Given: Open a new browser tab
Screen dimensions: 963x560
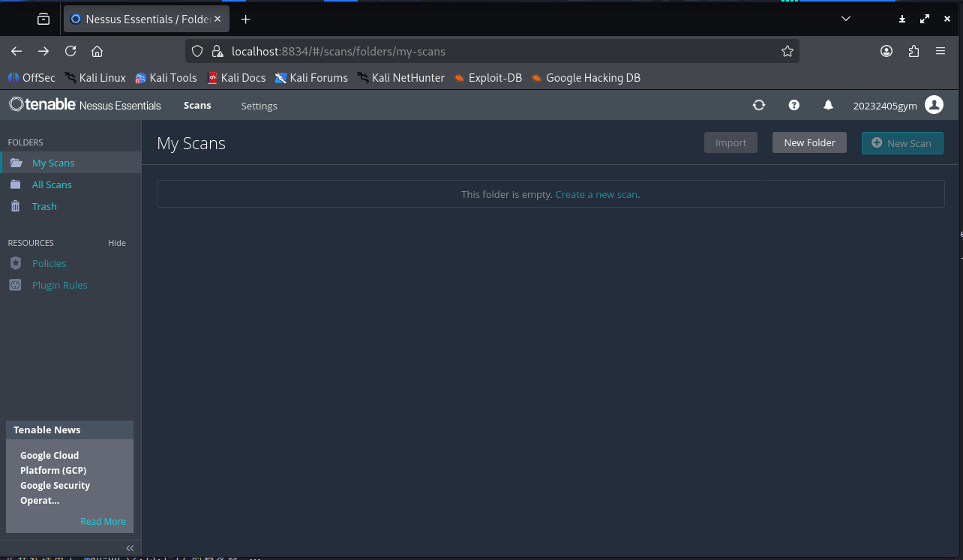Looking at the screenshot, I should (x=245, y=19).
